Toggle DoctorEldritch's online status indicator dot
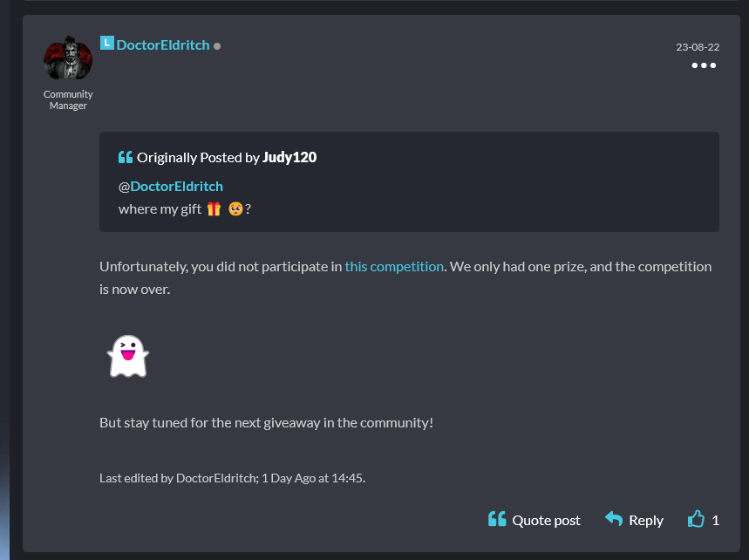The image size is (749, 560). click(x=216, y=45)
